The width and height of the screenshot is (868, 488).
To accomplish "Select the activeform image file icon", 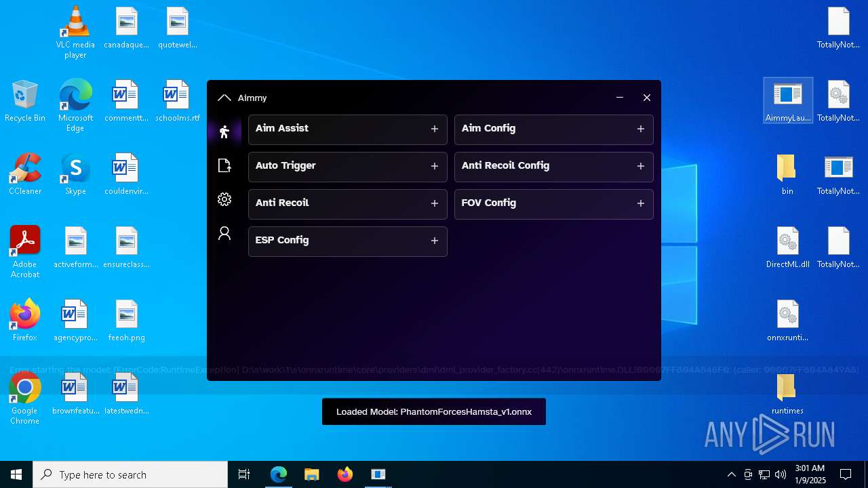I will tap(75, 247).
